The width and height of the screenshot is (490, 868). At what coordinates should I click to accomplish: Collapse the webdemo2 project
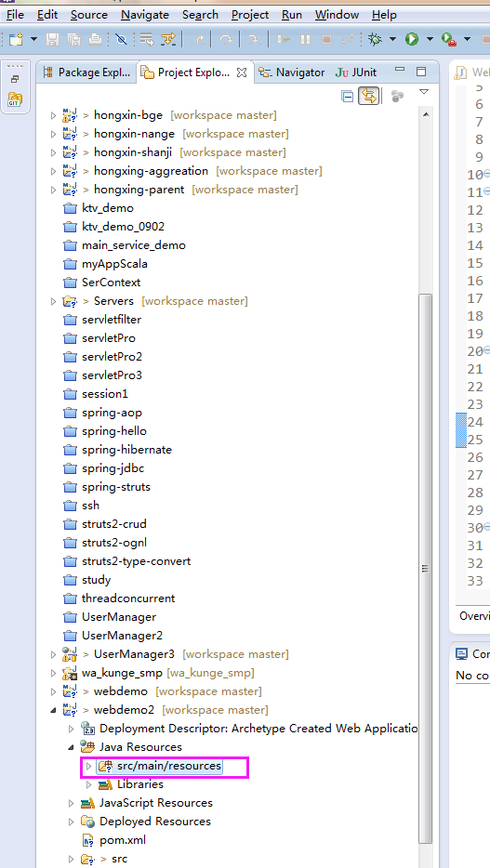pyautogui.click(x=53, y=710)
